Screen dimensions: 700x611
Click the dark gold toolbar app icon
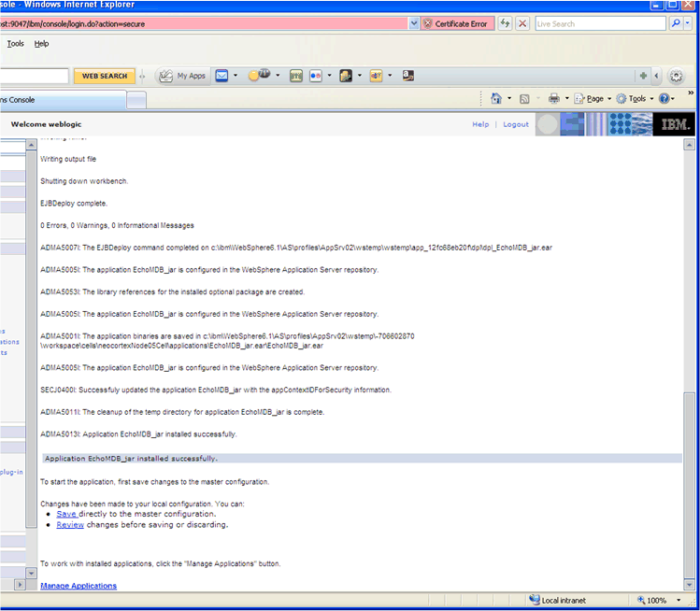(x=346, y=76)
